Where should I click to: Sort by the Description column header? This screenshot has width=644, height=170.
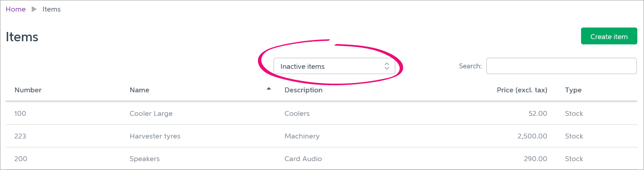pos(304,90)
